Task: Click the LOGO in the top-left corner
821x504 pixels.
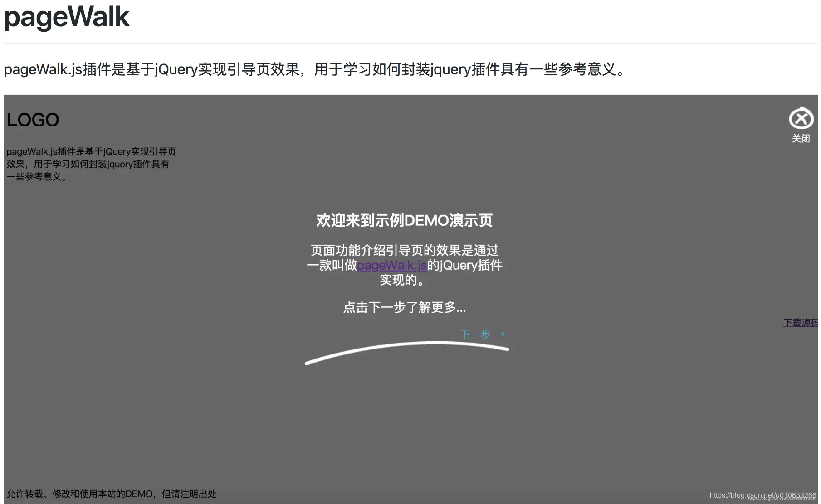Action: [32, 119]
